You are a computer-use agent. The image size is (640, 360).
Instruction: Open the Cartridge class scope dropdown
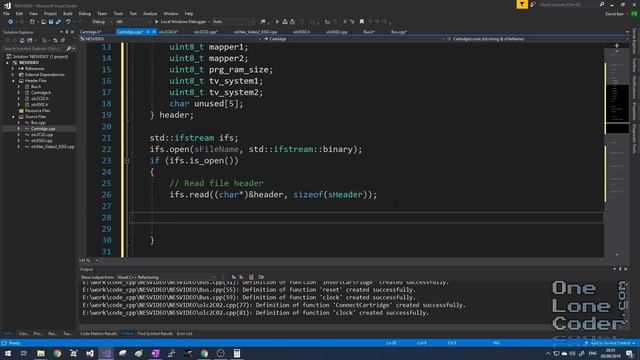tap(353, 39)
